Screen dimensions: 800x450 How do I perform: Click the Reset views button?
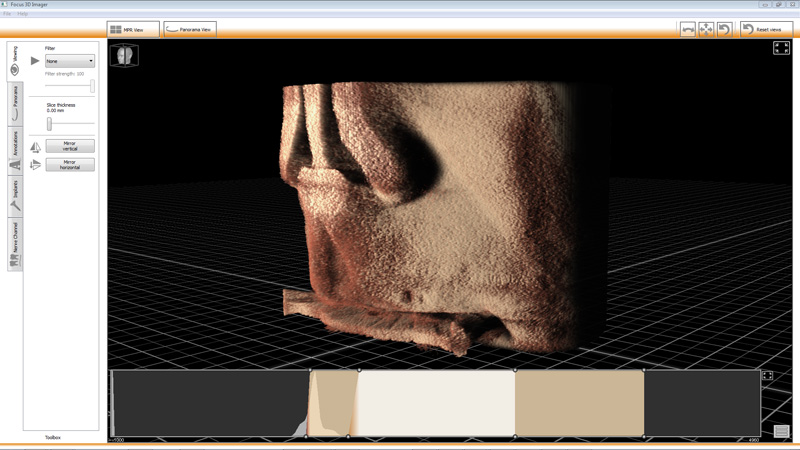(x=766, y=30)
